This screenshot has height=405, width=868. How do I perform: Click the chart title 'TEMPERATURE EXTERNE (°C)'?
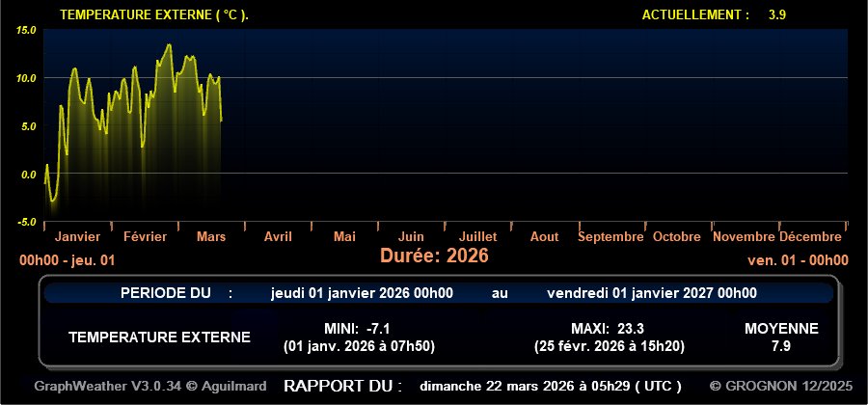154,15
